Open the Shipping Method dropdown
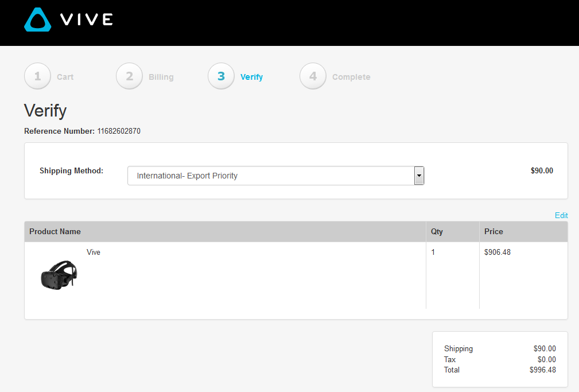579x392 pixels. [x=275, y=176]
